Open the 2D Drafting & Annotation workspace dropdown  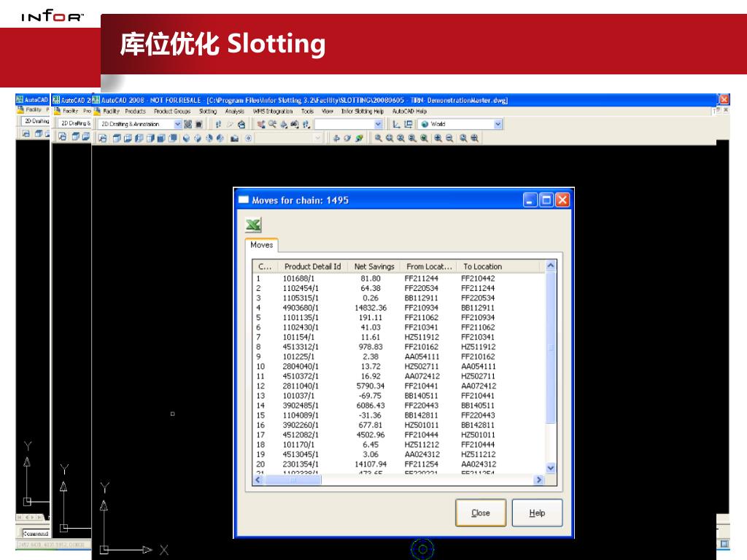[178, 124]
